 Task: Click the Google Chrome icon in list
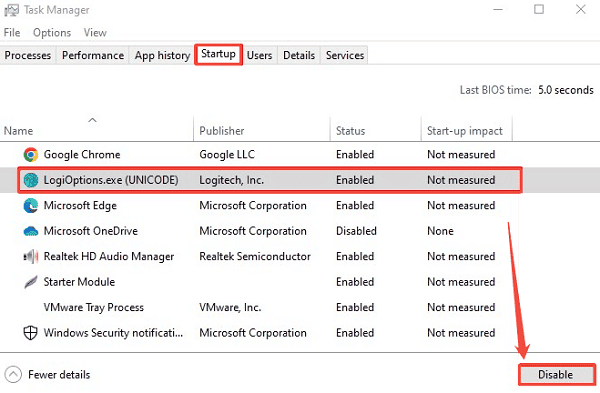(31, 155)
